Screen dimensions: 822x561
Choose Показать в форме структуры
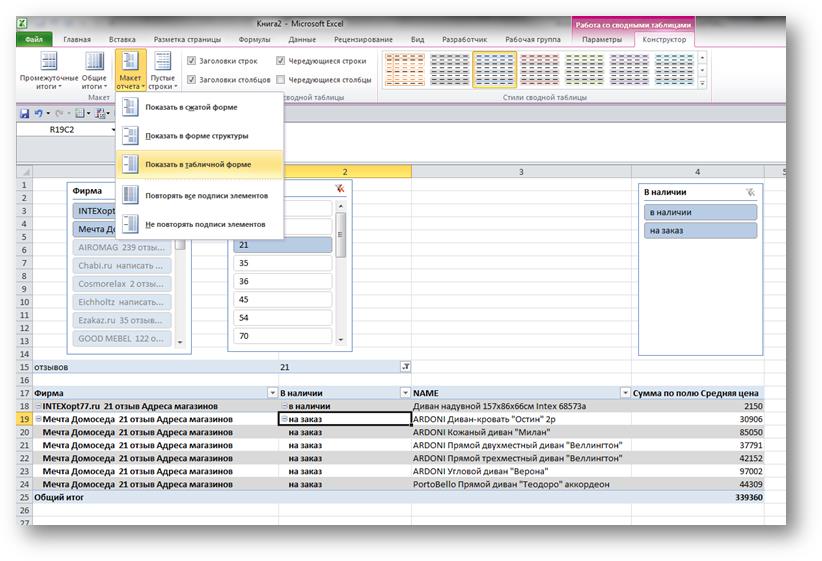pos(200,136)
